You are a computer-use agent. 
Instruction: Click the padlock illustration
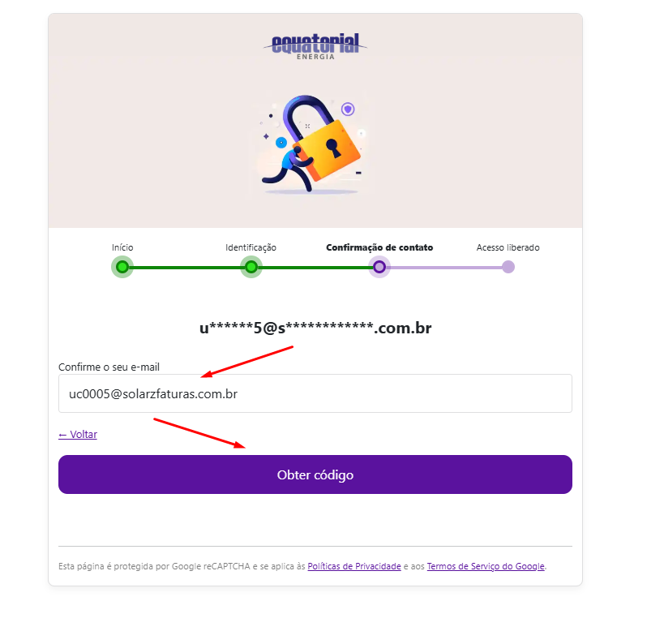coord(311,144)
